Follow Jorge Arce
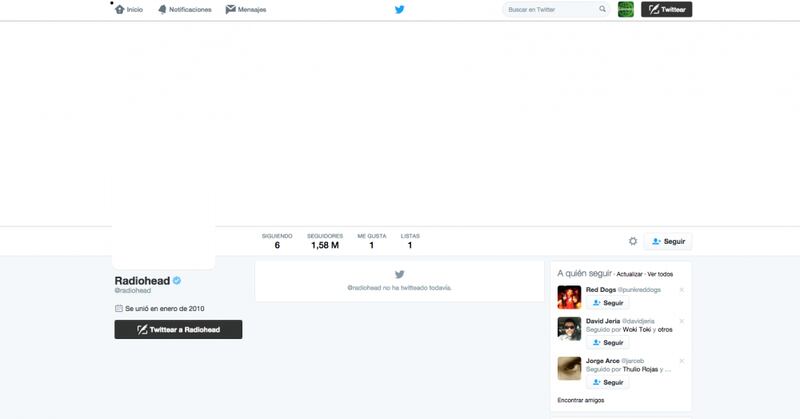The height and width of the screenshot is (419, 800). coord(607,382)
